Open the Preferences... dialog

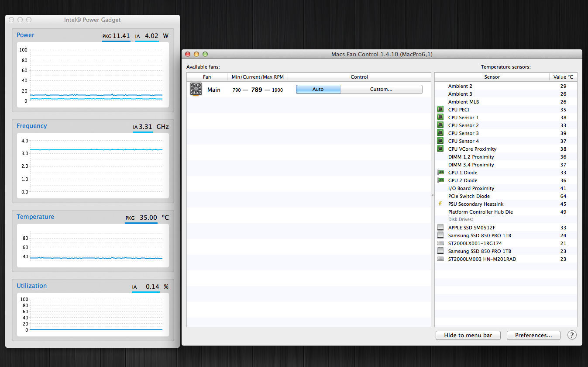pyautogui.click(x=533, y=335)
